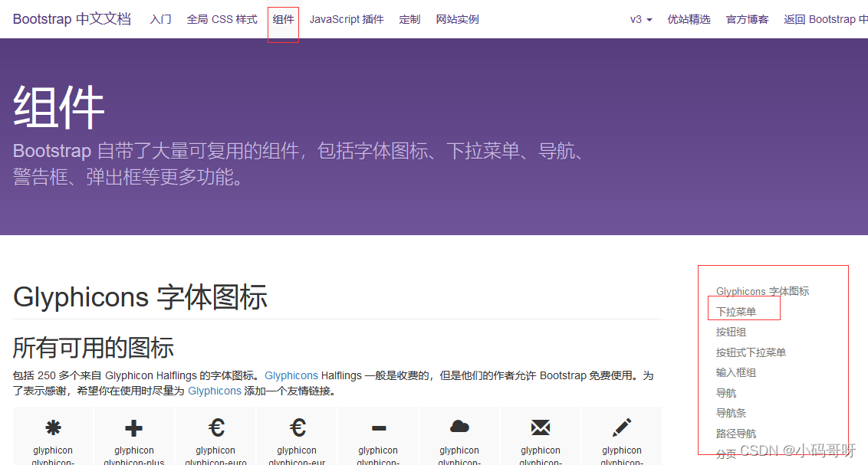
Task: Follow the first Glyphicons link in paragraph
Action: pyautogui.click(x=291, y=375)
